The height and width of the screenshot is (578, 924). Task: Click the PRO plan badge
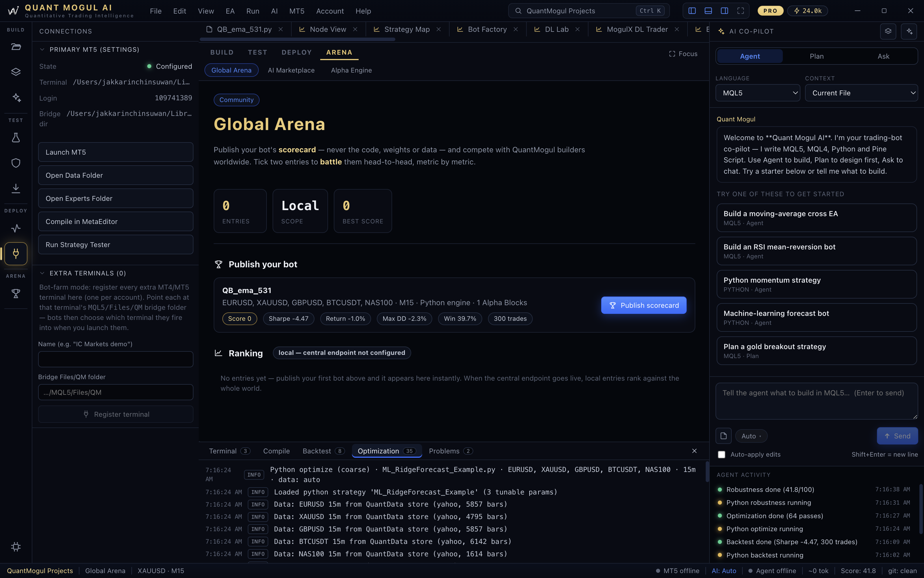(x=770, y=11)
